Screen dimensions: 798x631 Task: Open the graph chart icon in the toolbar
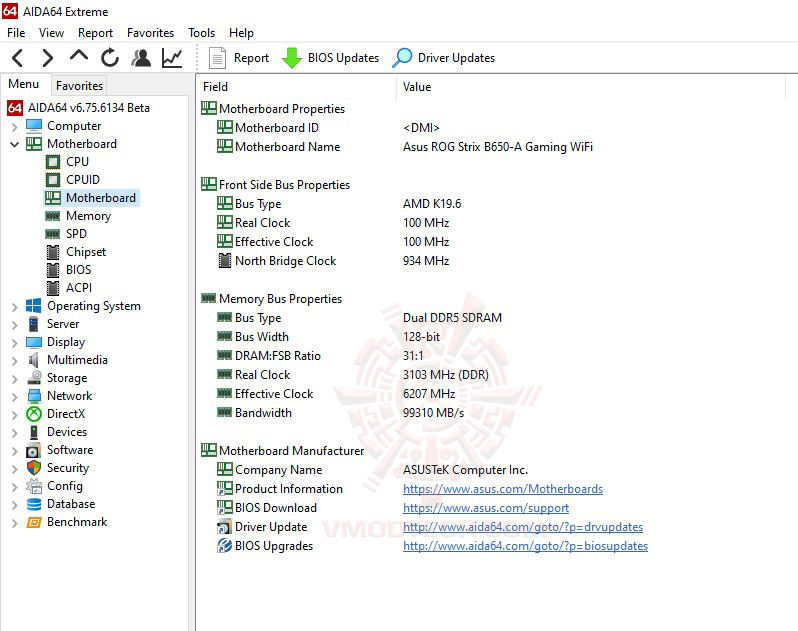click(172, 58)
